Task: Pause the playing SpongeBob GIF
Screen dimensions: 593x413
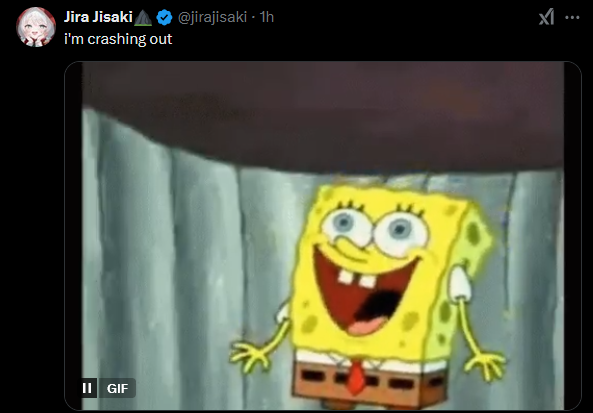Action: coord(87,388)
